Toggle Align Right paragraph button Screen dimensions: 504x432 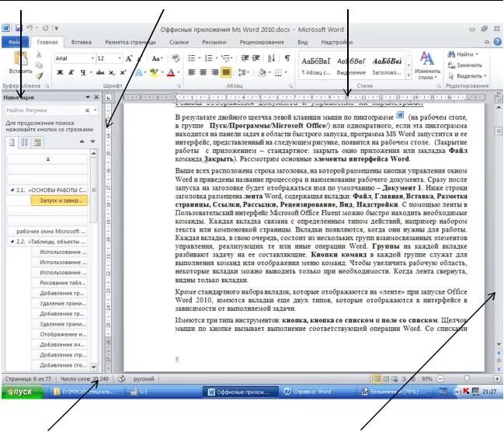pos(214,72)
